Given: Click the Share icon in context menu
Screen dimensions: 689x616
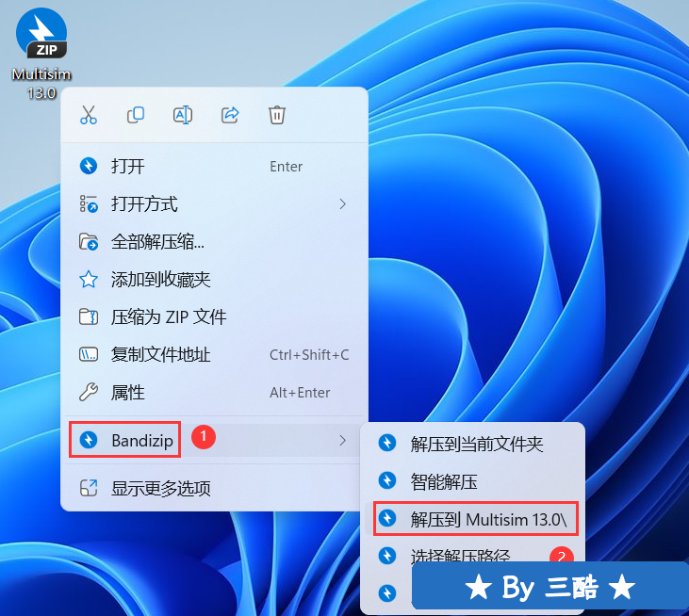Looking at the screenshot, I should [x=230, y=115].
